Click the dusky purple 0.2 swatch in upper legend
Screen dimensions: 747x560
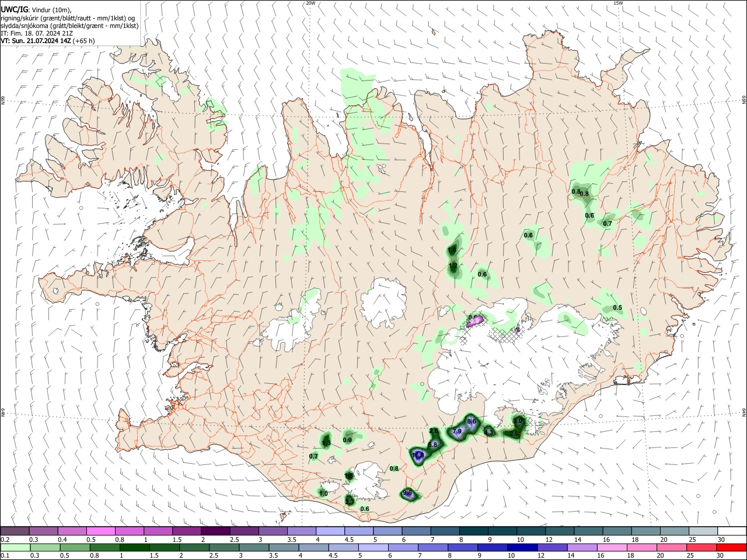coord(15,531)
